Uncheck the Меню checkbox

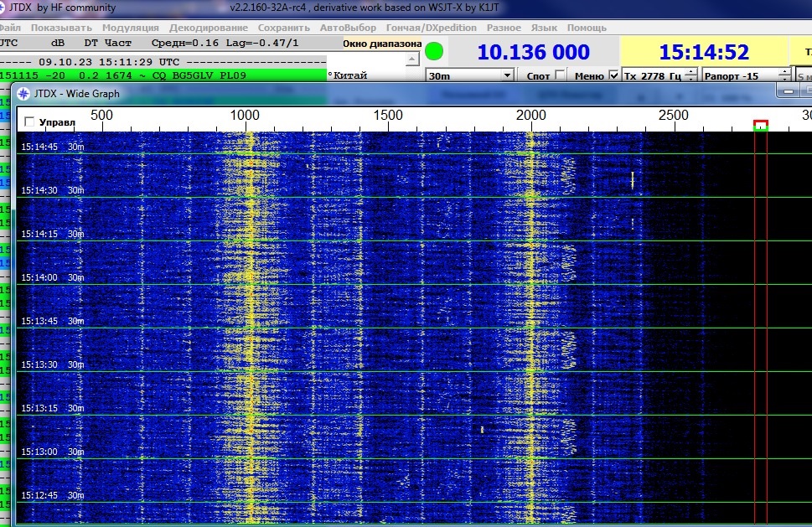click(613, 75)
